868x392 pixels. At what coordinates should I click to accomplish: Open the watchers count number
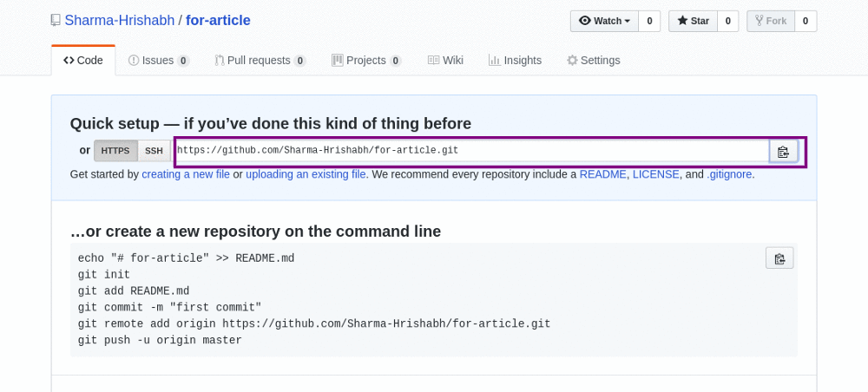[649, 21]
